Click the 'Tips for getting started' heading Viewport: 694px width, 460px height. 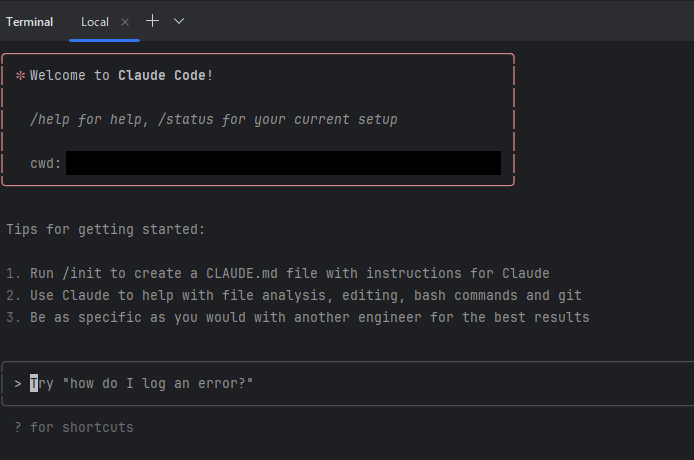(x=106, y=229)
